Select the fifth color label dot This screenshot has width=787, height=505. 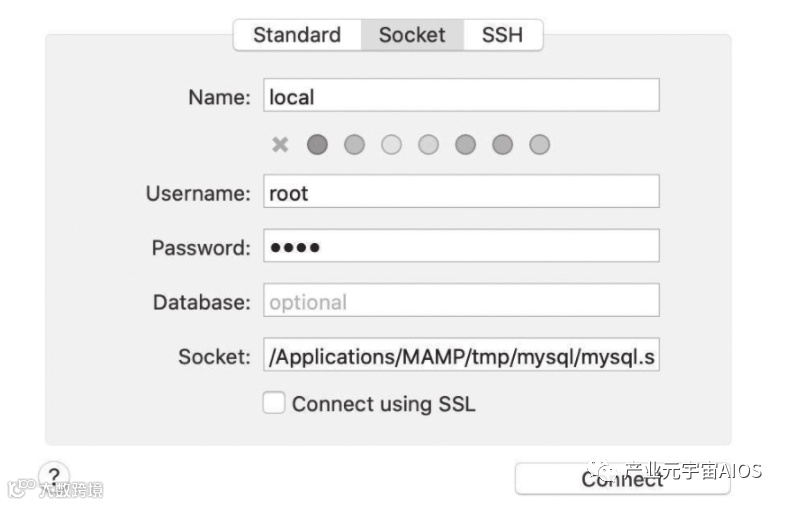point(465,145)
